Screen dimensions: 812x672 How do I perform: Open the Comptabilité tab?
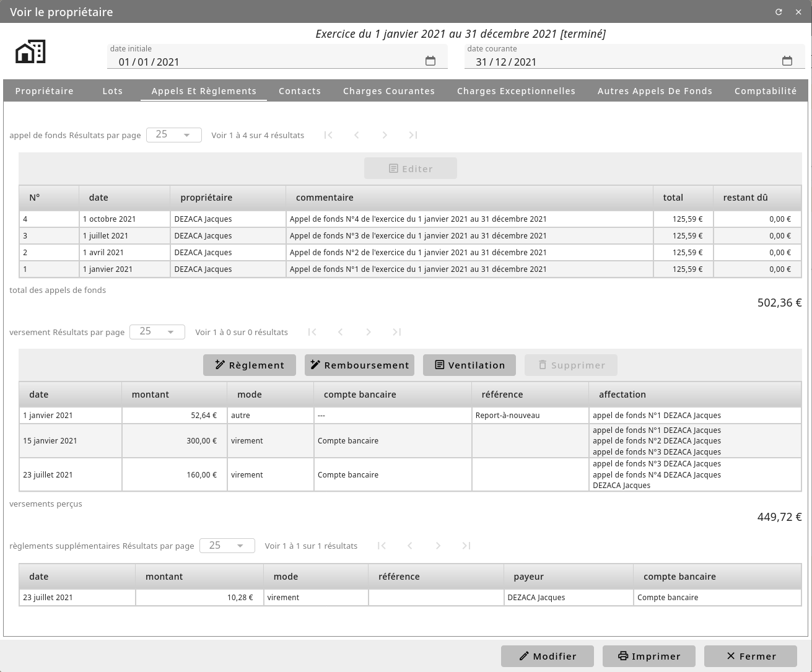pos(766,91)
